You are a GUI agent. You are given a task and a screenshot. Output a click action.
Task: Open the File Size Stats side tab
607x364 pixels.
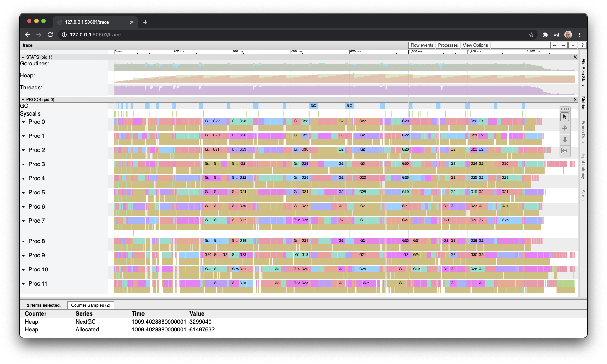tap(583, 72)
